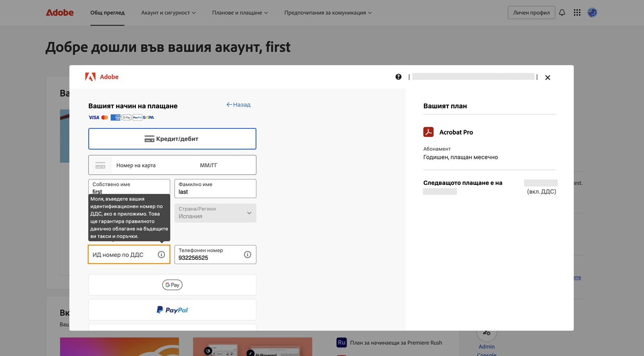644x356 pixels.
Task: Open the notifications bell
Action: [x=562, y=12]
